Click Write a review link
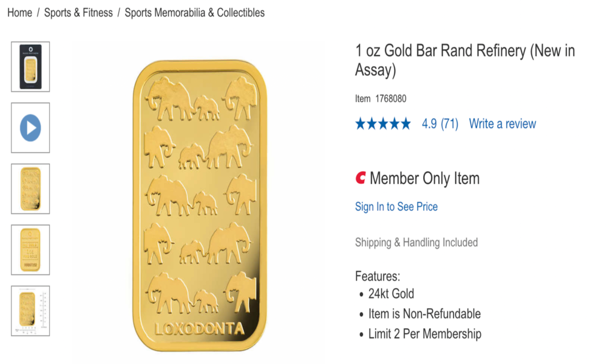 (503, 124)
